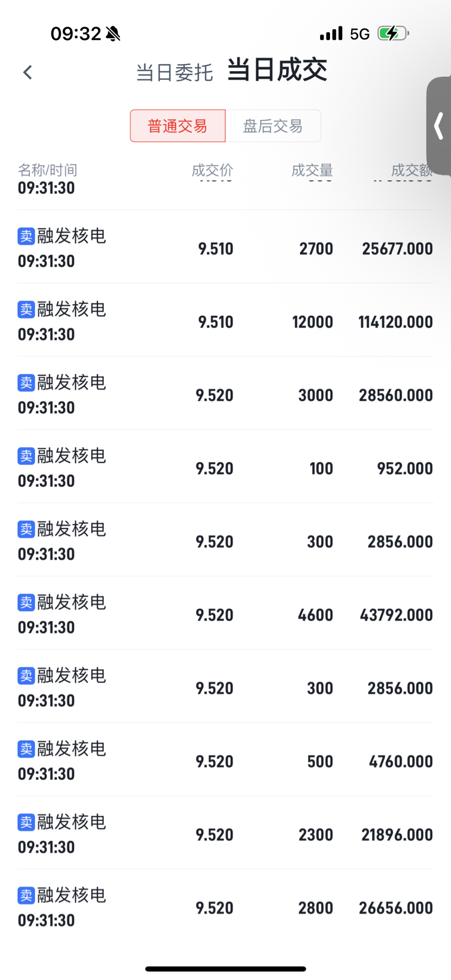Tap sell badge on 12000 volume row
The height and width of the screenshot is (980, 451).
(x=26, y=309)
